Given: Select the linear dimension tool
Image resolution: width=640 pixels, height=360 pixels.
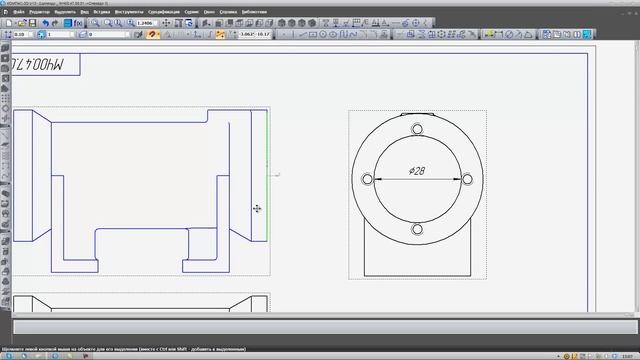Looking at the screenshot, I should (499, 34).
